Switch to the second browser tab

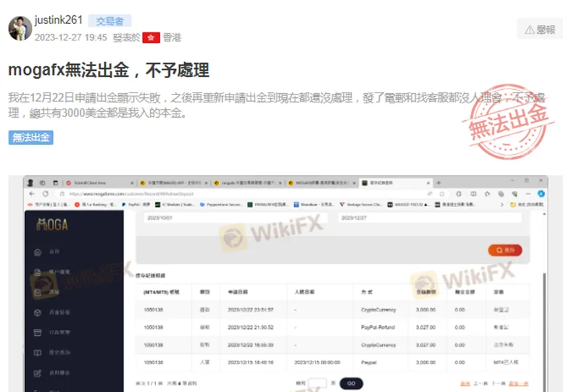pyautogui.click(x=173, y=182)
